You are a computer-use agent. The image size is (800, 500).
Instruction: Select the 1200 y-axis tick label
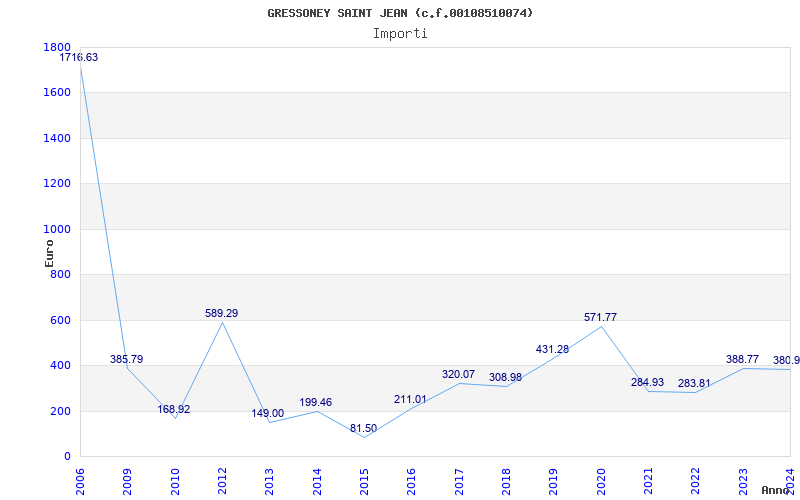[x=57, y=184]
